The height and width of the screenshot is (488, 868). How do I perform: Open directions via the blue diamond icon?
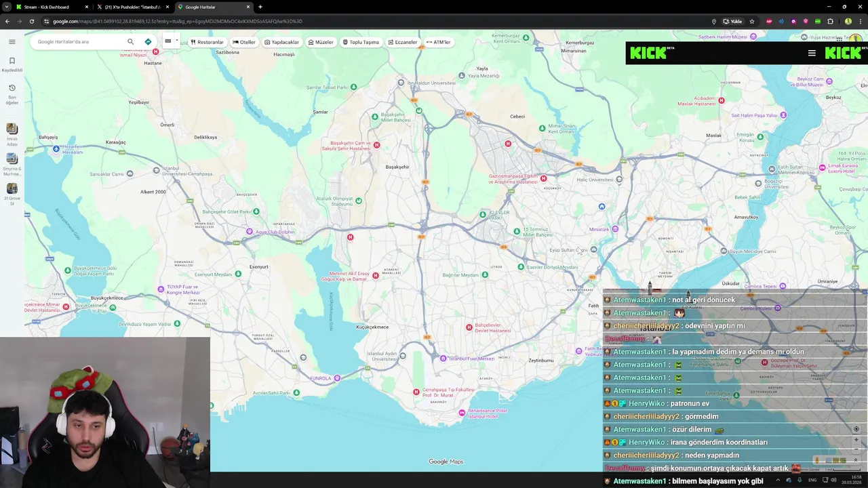coord(148,41)
